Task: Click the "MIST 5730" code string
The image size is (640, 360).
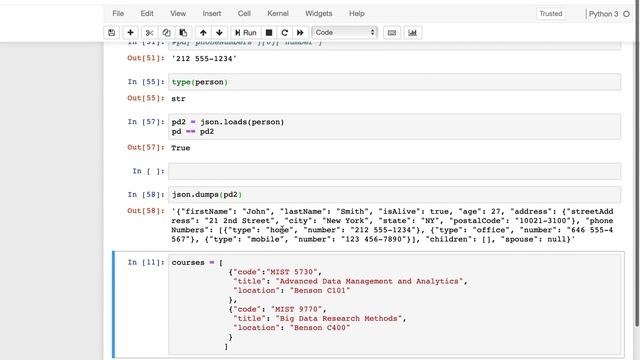Action: [292, 272]
